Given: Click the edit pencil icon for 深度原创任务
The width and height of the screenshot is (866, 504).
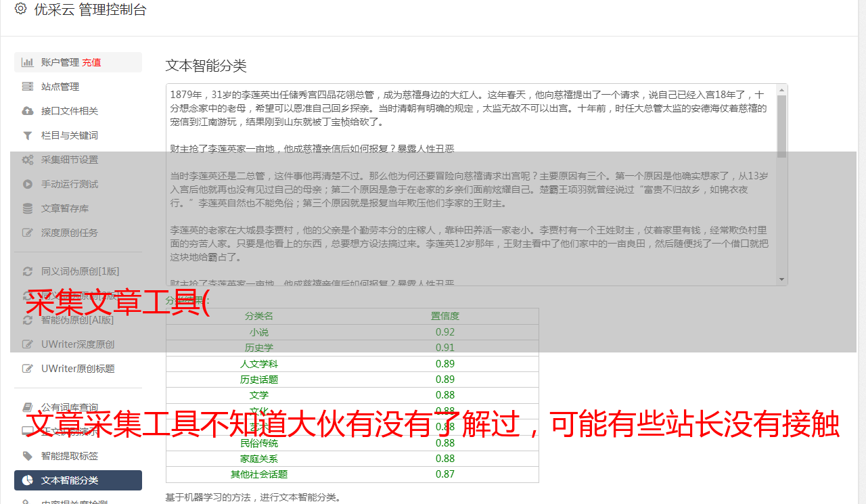Looking at the screenshot, I should tap(28, 233).
